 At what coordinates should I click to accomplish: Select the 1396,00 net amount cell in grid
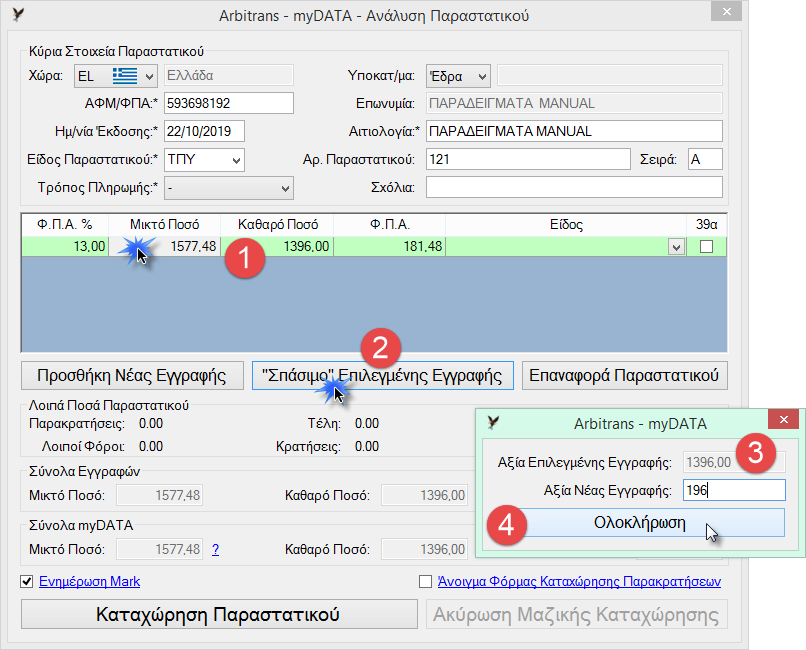278,247
